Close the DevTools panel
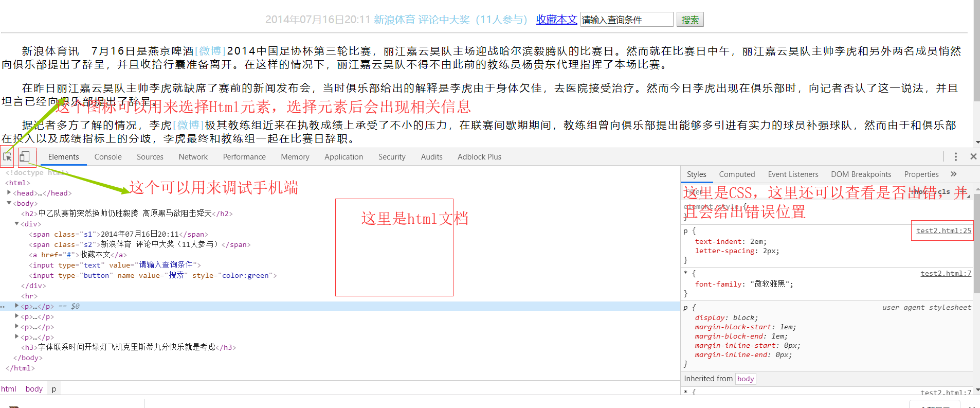The image size is (980, 408). [973, 157]
